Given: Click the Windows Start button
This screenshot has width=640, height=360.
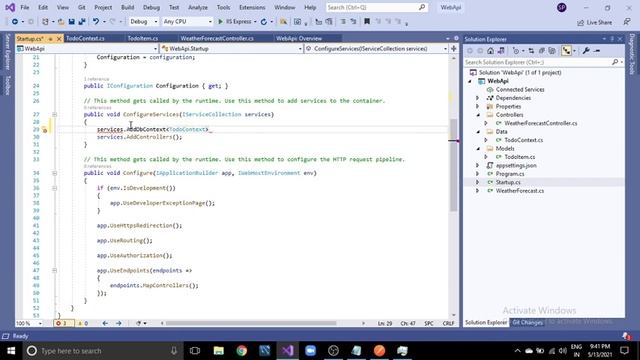Looking at the screenshot, I should click(11, 351).
